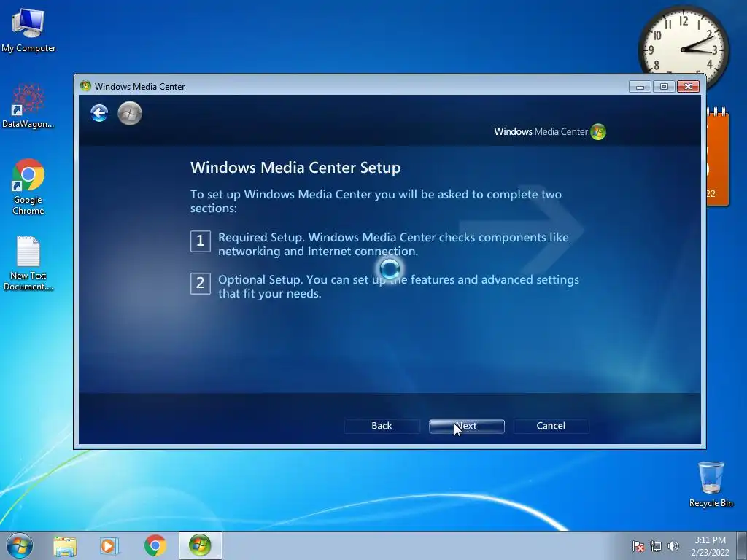Cancel the Media Center setup

[551, 426]
